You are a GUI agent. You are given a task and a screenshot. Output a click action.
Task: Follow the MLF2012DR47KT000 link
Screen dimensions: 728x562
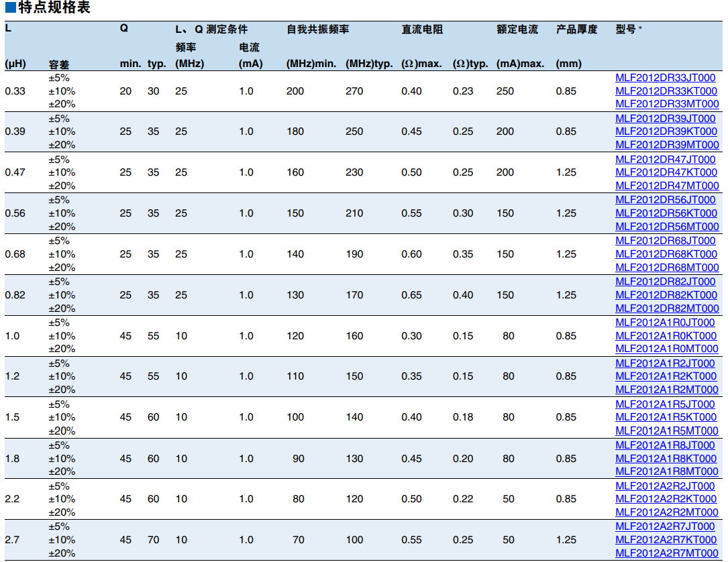(x=666, y=172)
